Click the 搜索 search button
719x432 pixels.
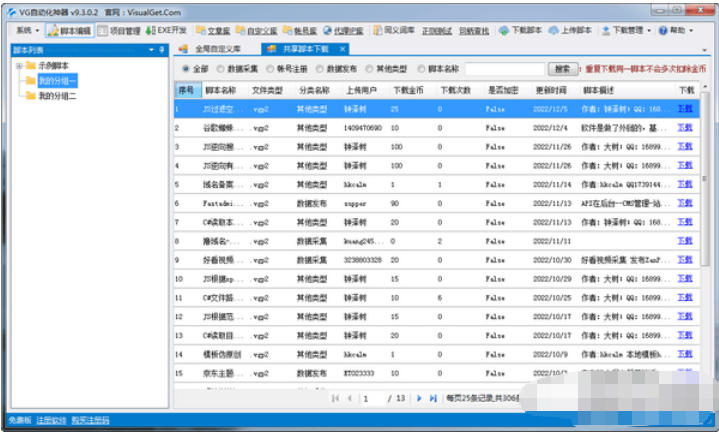(x=564, y=70)
